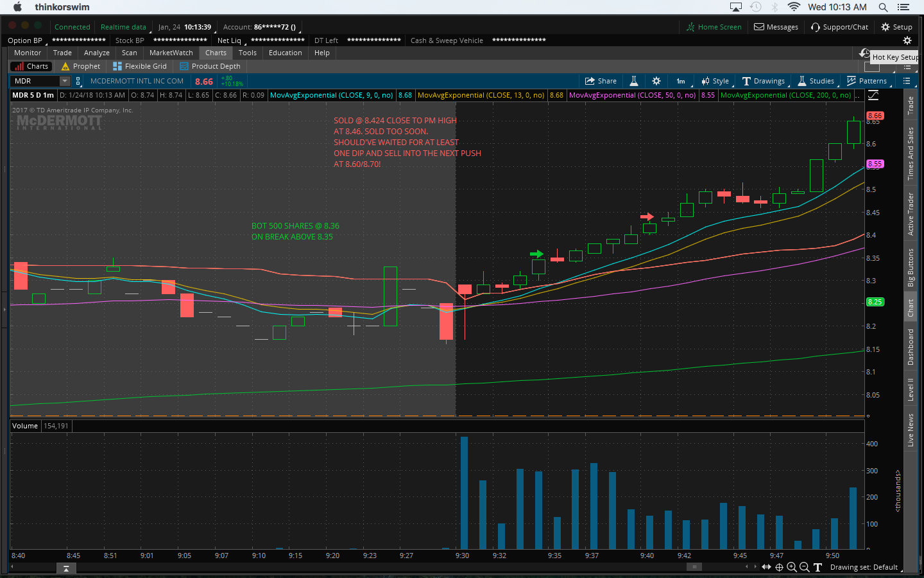The image size is (924, 578).
Task: Click the OnDemand clock-arrow icon
Action: tap(865, 53)
